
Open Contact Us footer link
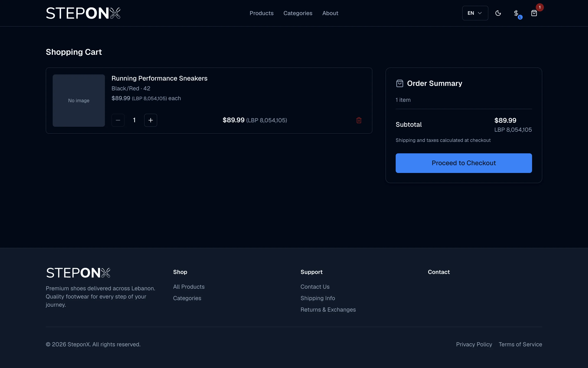(315, 287)
